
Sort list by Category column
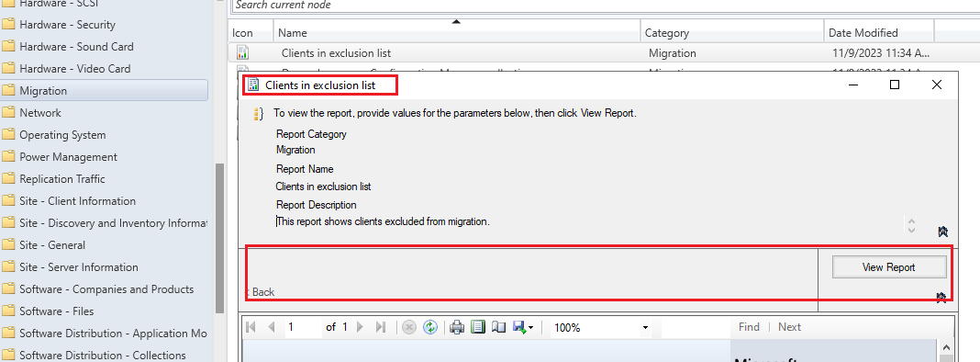(732, 32)
